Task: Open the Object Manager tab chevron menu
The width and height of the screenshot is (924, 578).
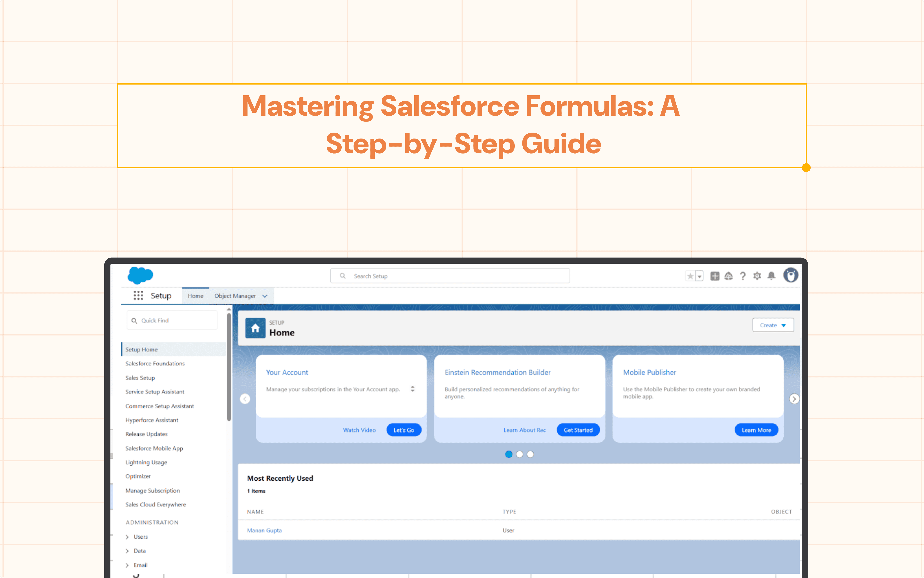Action: click(x=265, y=296)
